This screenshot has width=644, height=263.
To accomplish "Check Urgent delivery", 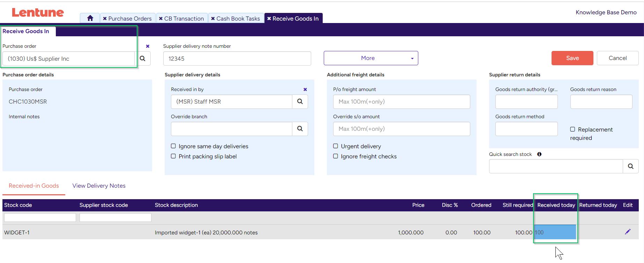I will [x=336, y=146].
